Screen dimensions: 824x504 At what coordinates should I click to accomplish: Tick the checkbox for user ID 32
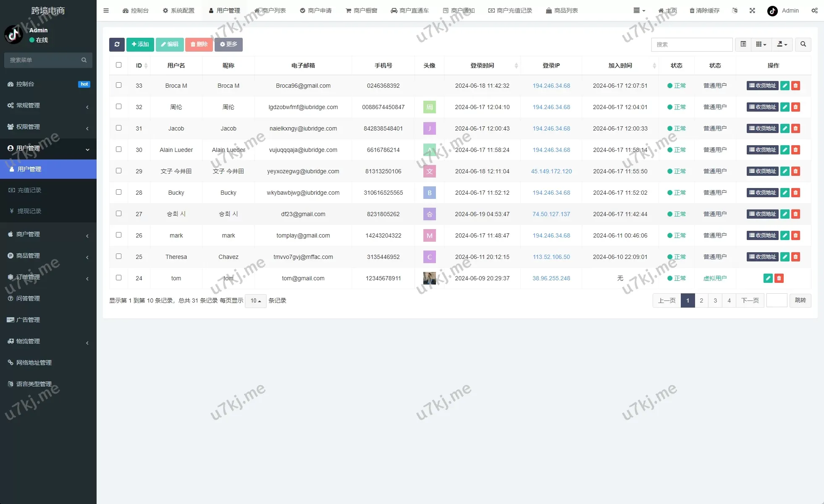click(118, 107)
